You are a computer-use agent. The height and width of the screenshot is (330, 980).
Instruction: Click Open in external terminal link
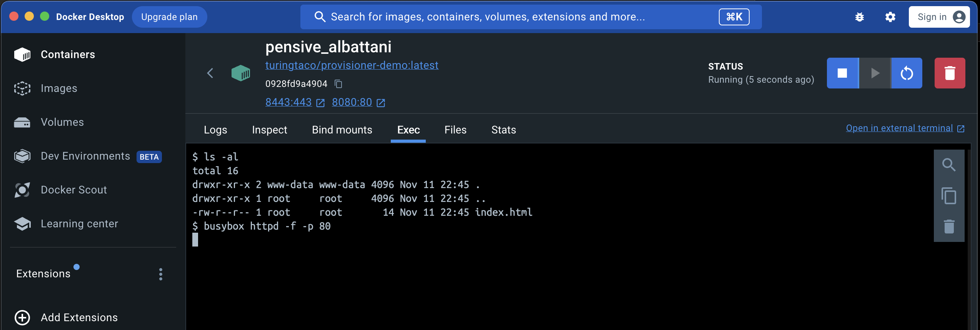point(900,128)
